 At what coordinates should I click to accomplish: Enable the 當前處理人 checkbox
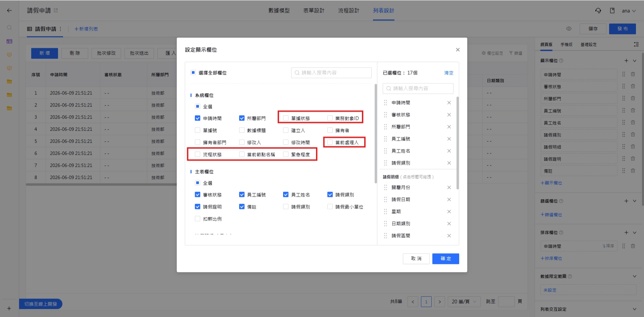coord(330,142)
